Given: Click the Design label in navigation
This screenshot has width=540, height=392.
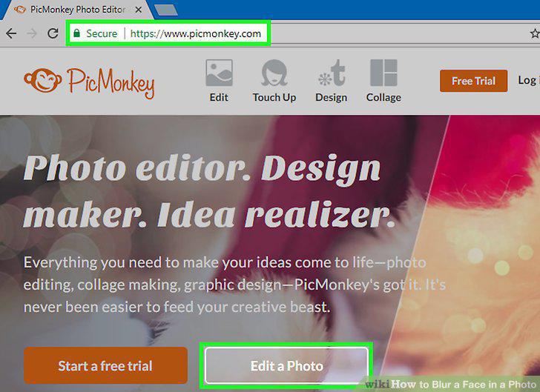Looking at the screenshot, I should coord(332,98).
